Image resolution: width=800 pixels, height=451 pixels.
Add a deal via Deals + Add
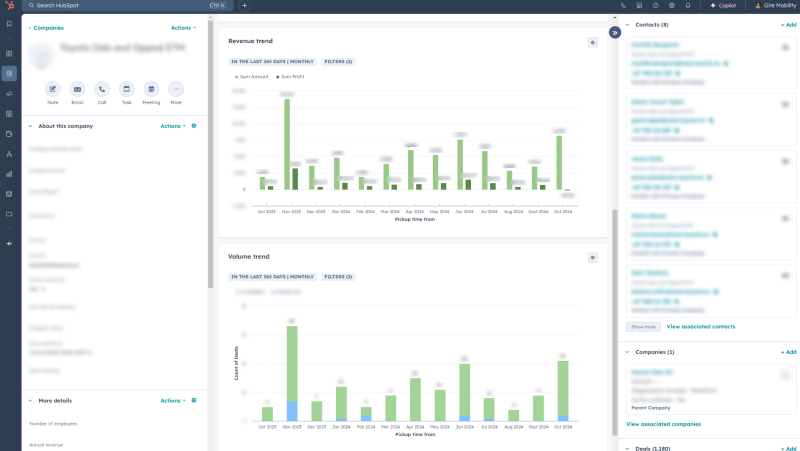click(788, 448)
